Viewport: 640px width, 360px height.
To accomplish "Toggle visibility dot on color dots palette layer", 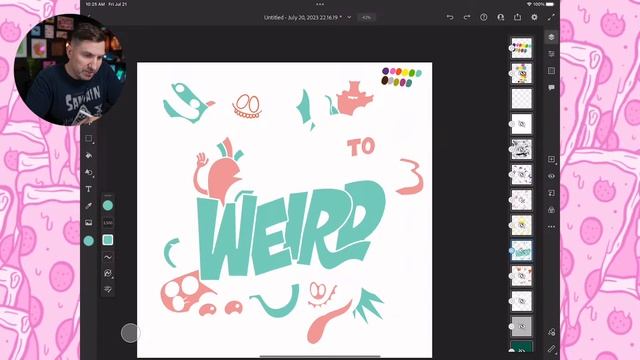I will [x=512, y=48].
